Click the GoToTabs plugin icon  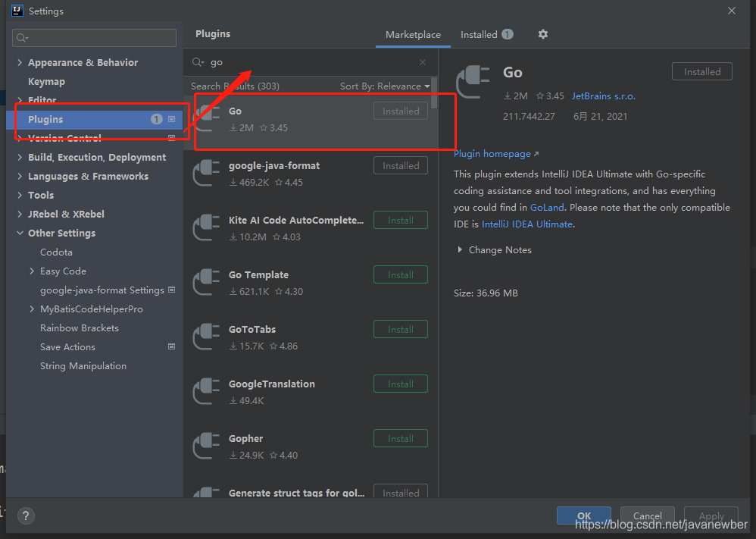click(206, 337)
